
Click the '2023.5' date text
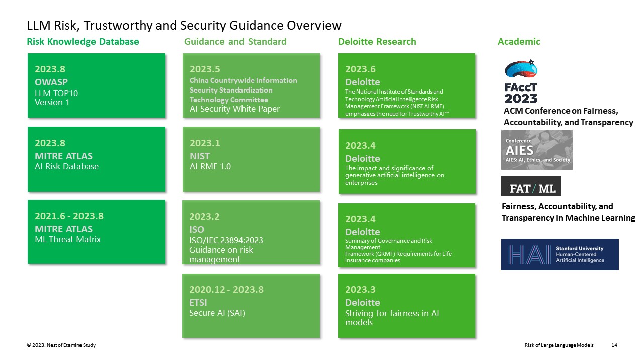tap(205, 69)
